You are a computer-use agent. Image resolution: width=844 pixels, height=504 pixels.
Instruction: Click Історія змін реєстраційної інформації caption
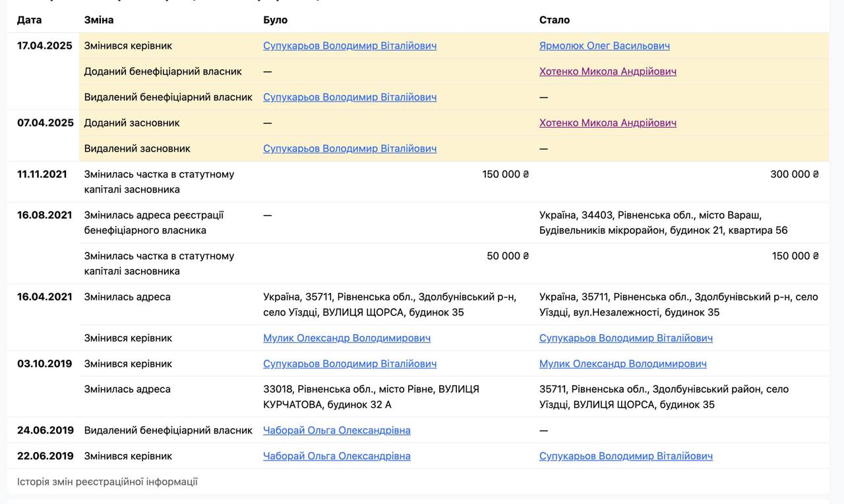107,482
